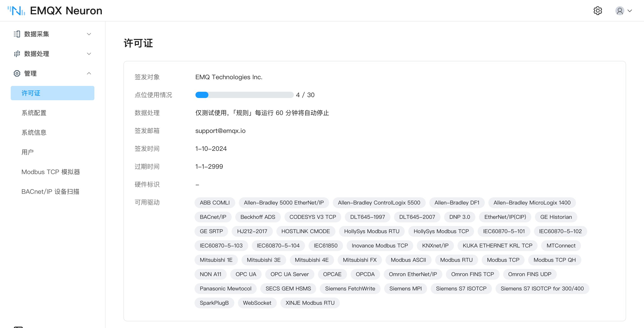Click the 4 / 30 usage count
This screenshot has width=644, height=328.
(305, 95)
